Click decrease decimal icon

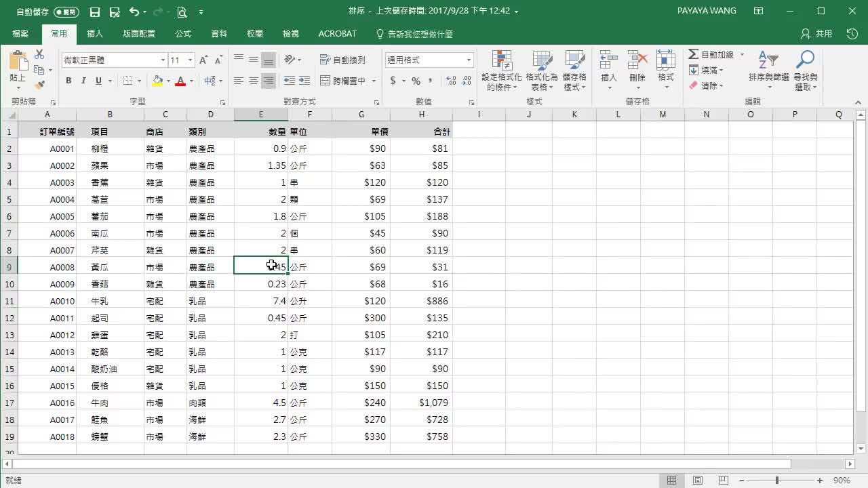click(x=466, y=81)
